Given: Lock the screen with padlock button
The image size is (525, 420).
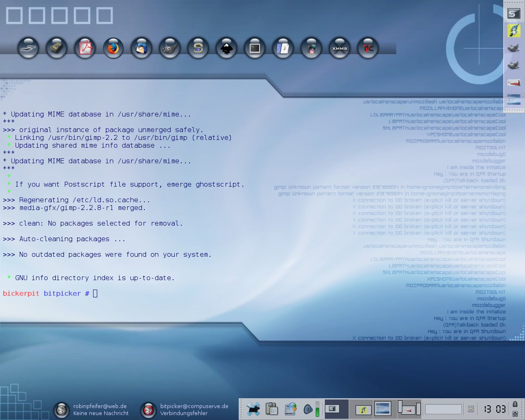Looking at the screenshot, I should (x=515, y=404).
